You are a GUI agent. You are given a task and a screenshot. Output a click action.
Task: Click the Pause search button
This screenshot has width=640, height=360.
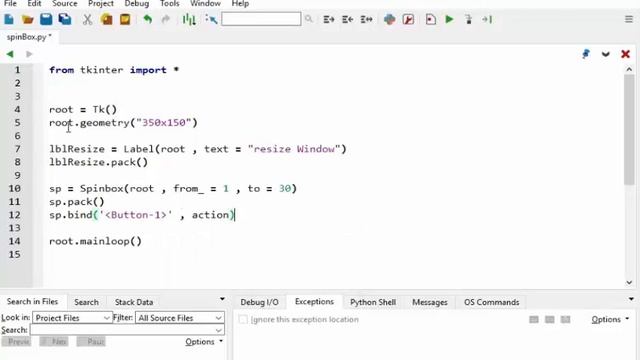91,342
